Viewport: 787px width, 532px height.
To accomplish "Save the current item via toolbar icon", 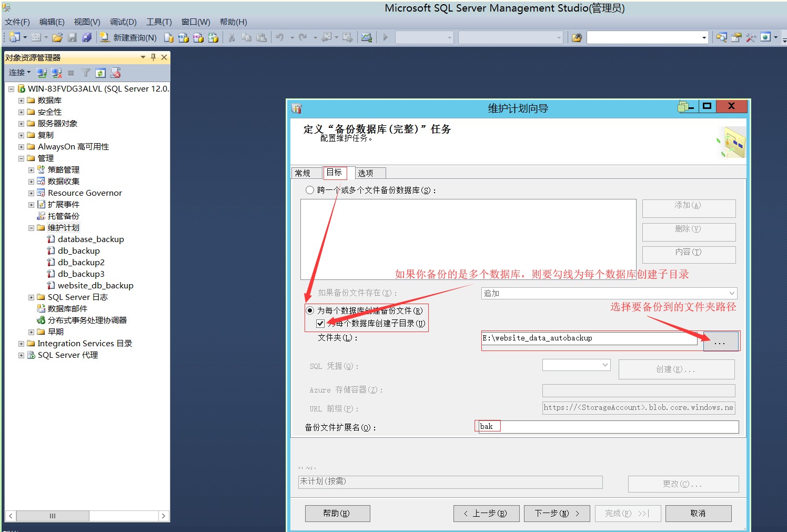I will pos(73,37).
